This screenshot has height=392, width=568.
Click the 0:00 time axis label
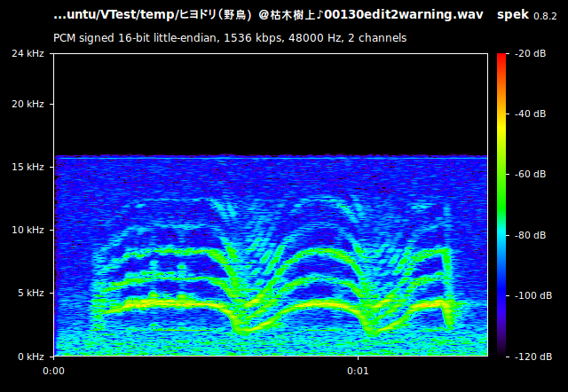coord(53,371)
